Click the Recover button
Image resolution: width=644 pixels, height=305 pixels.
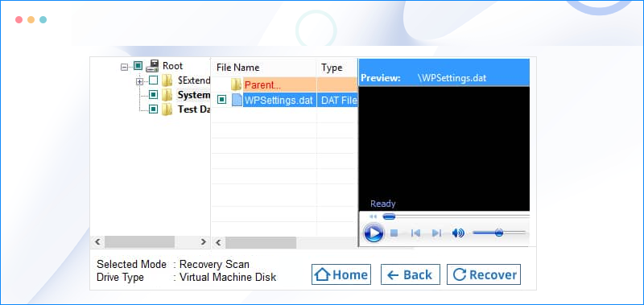(x=484, y=274)
